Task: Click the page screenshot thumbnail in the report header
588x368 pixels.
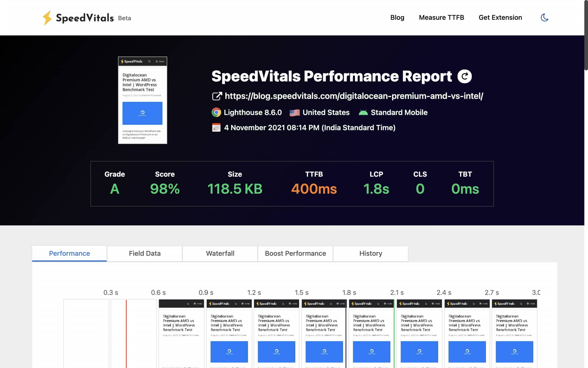Action: tap(142, 100)
